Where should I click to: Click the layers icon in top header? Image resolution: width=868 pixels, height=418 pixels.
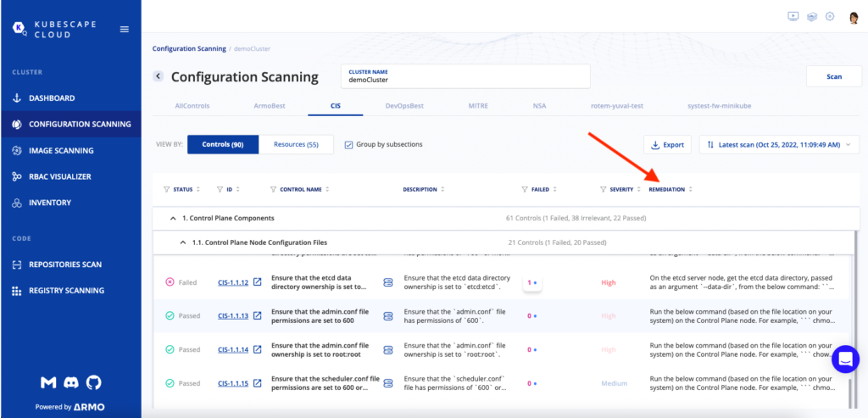tap(812, 17)
